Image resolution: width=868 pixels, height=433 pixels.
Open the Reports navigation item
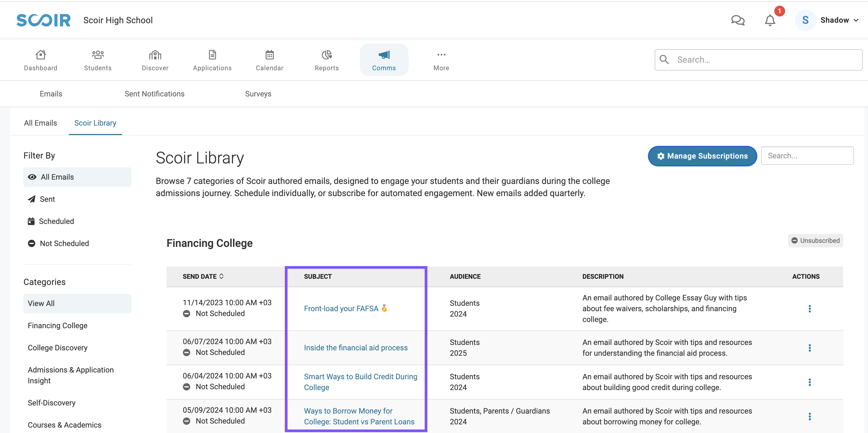(x=327, y=60)
